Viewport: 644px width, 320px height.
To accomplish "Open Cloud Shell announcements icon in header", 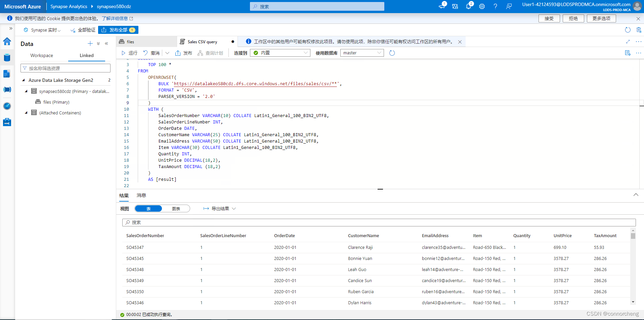I will 442,6.
